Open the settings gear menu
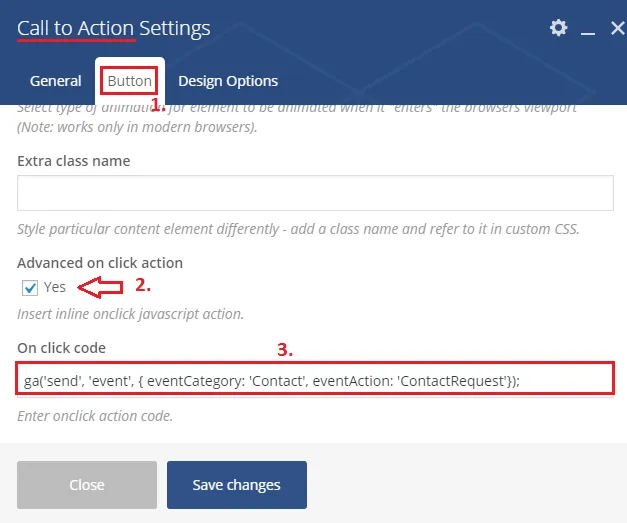The width and height of the screenshot is (627, 523). click(558, 28)
